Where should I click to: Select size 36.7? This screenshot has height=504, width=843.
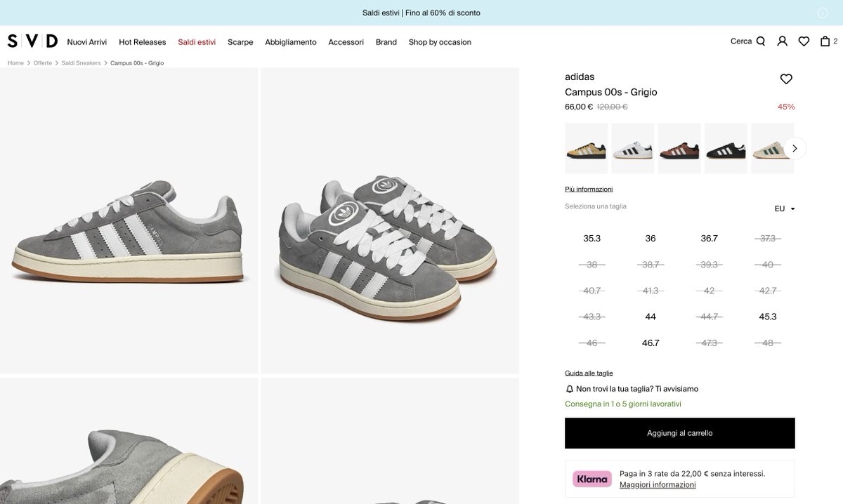710,239
